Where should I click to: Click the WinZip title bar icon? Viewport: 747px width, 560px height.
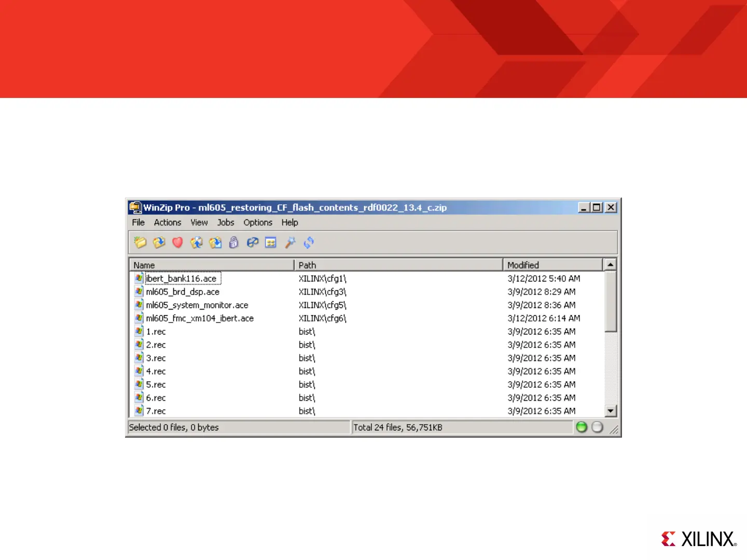pyautogui.click(x=135, y=207)
